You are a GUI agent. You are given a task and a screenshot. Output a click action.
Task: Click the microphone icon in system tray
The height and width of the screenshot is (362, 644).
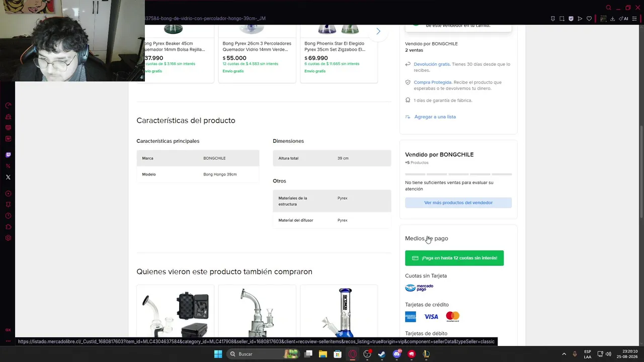(575, 354)
